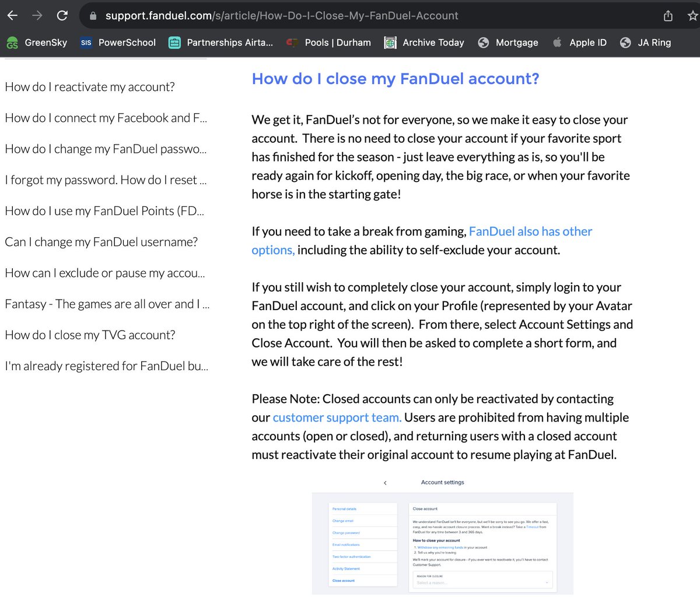View site info via the lock icon
Image resolution: width=700 pixels, height=597 pixels.
click(93, 16)
